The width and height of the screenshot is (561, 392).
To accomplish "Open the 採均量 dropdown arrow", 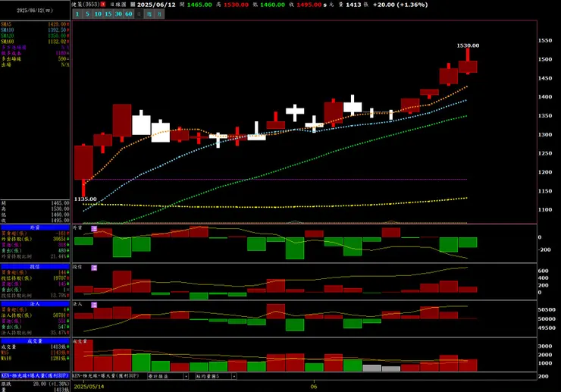I will (x=234, y=376).
